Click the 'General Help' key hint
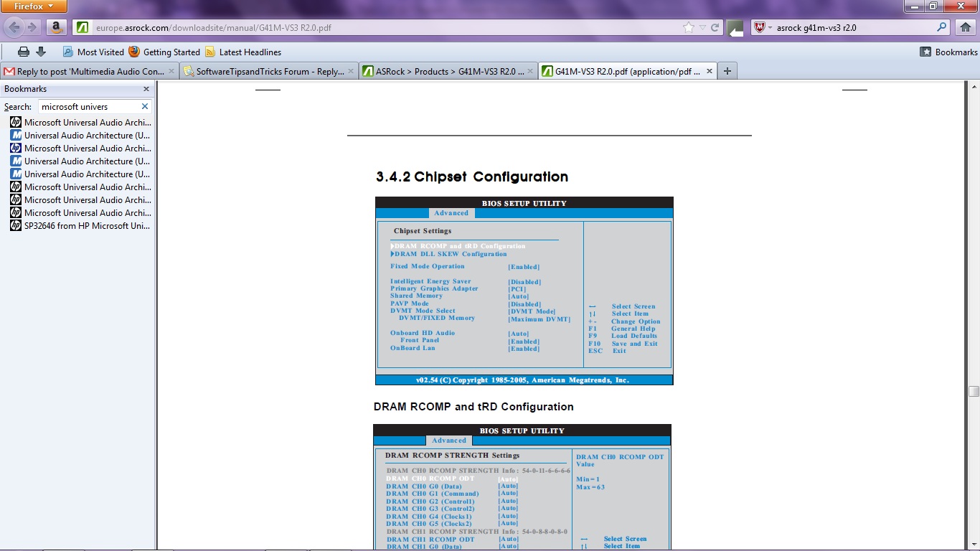The width and height of the screenshot is (980, 551). point(633,329)
